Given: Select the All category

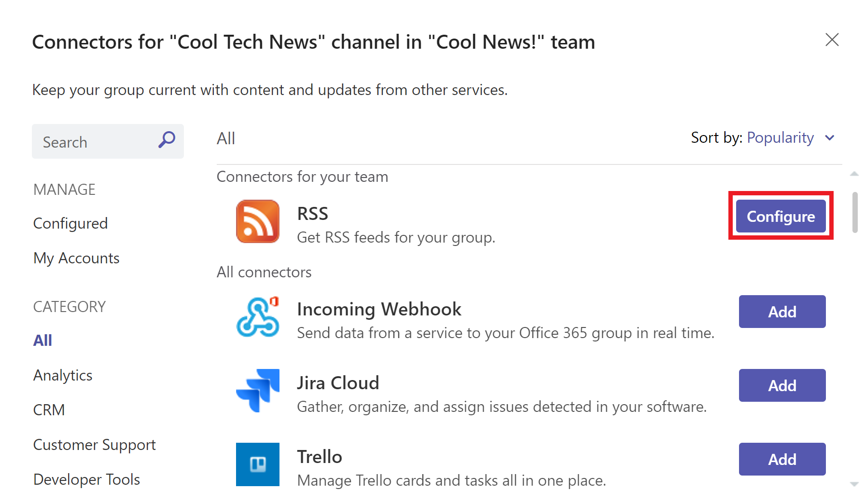Looking at the screenshot, I should coord(42,340).
